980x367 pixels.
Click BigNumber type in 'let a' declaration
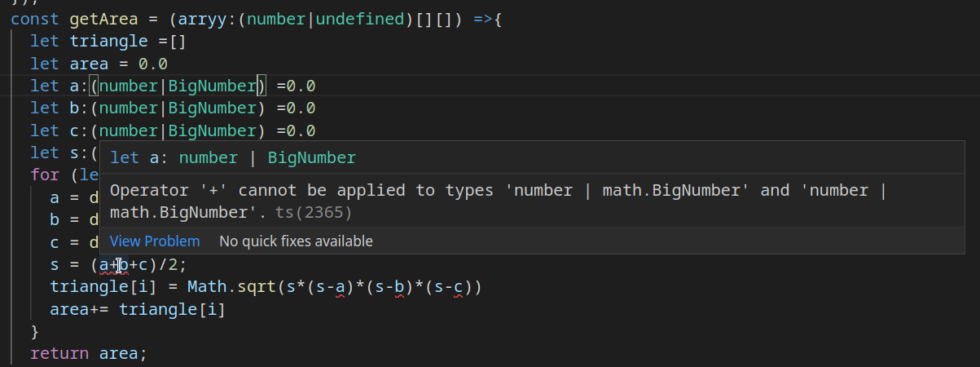(213, 86)
